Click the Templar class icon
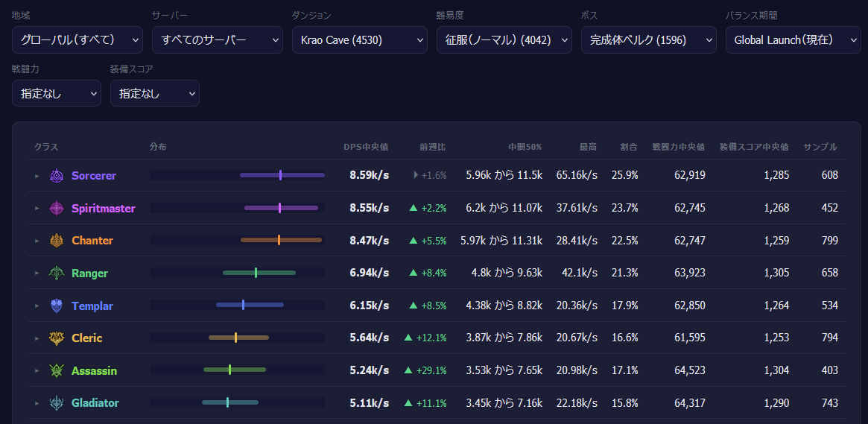 pyautogui.click(x=57, y=306)
